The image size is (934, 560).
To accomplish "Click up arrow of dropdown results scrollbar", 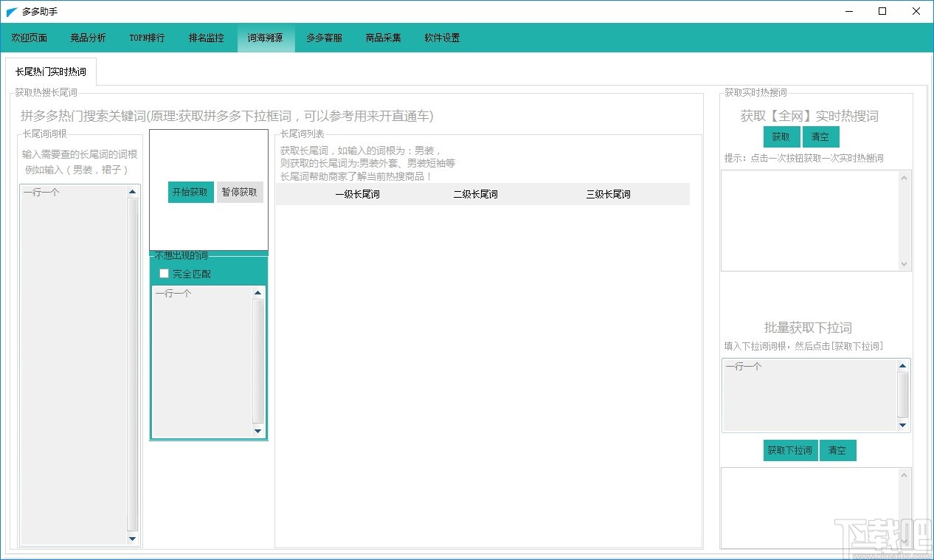I will click(x=904, y=475).
